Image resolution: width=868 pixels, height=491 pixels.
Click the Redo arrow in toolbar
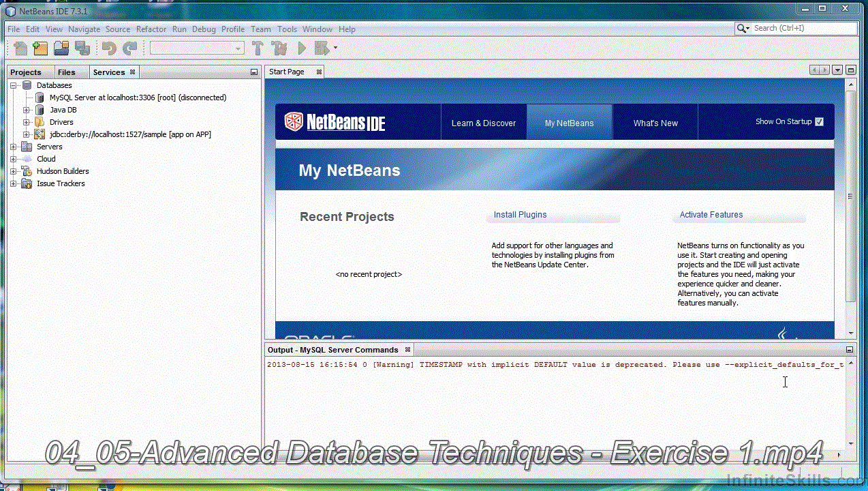[130, 48]
